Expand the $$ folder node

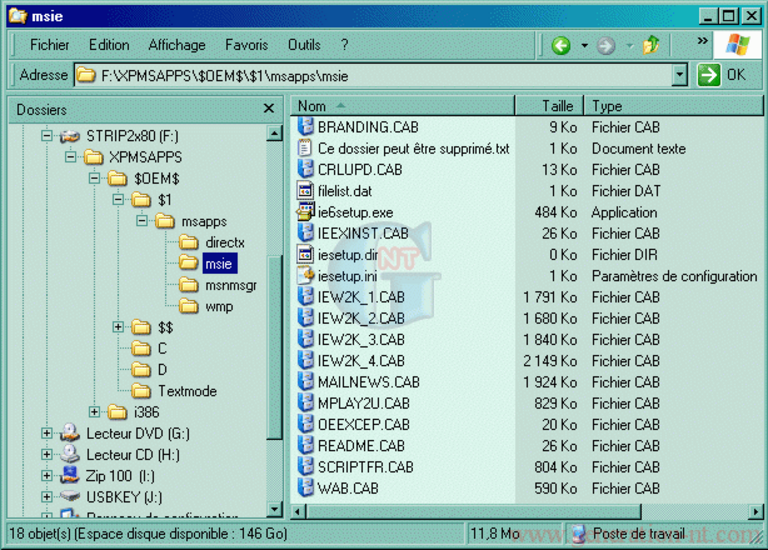pyautogui.click(x=118, y=327)
